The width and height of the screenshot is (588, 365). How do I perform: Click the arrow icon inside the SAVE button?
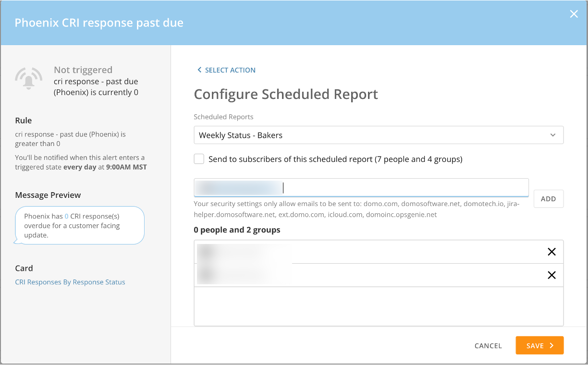tap(551, 345)
